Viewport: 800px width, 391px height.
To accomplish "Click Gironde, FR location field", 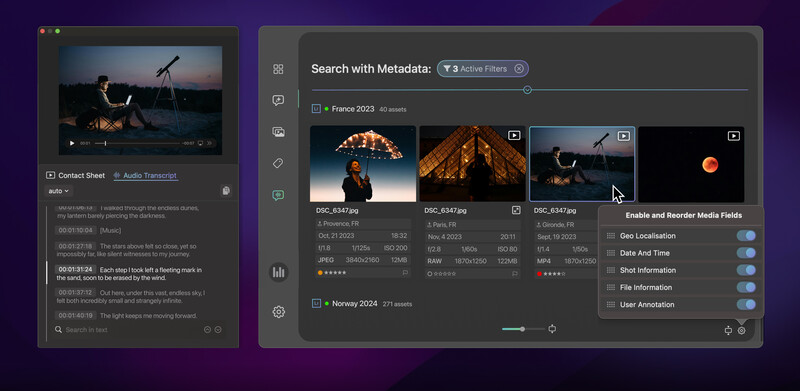I will coord(566,225).
